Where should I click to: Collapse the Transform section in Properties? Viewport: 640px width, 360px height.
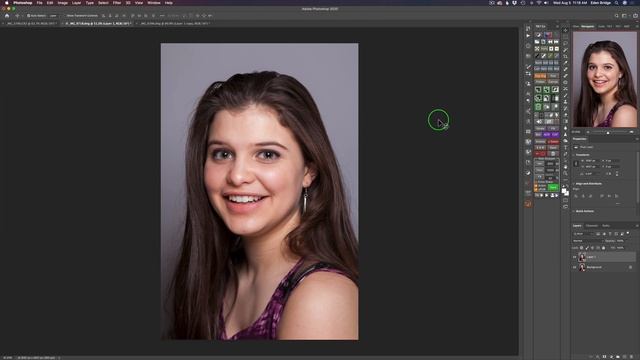[573, 155]
